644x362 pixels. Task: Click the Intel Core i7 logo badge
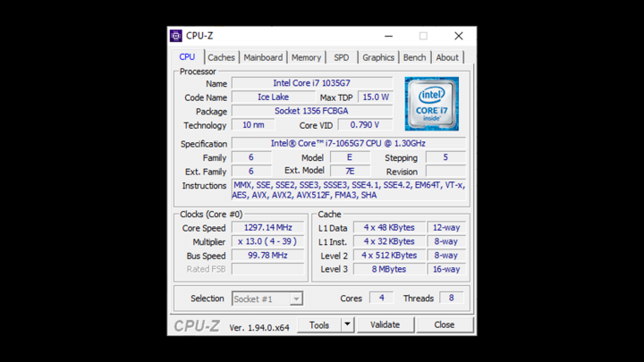point(431,104)
